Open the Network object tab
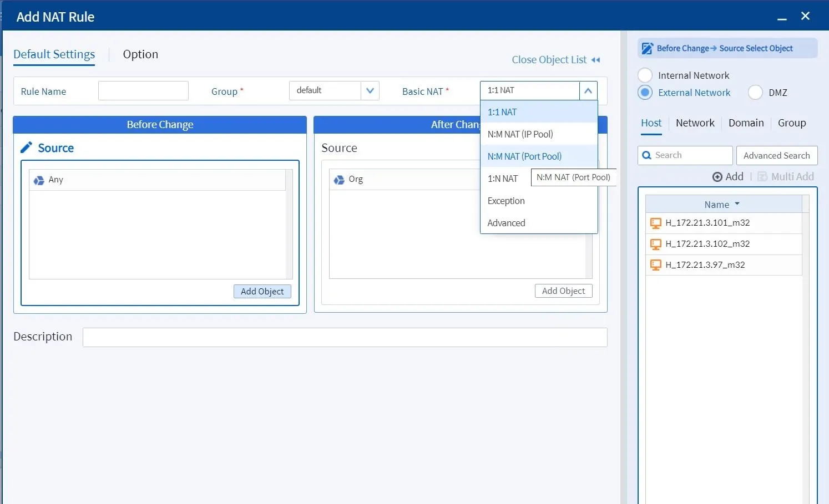829x504 pixels. click(695, 123)
